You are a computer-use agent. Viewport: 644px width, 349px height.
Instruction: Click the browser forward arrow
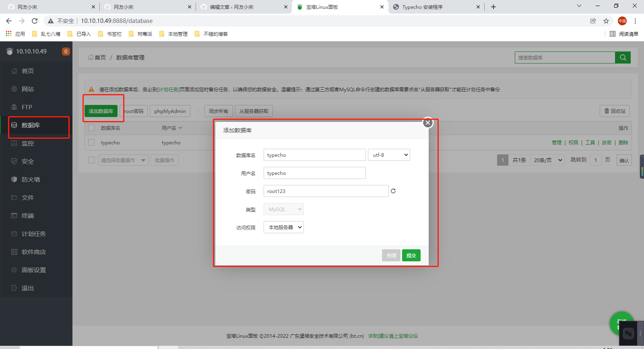[x=22, y=21]
